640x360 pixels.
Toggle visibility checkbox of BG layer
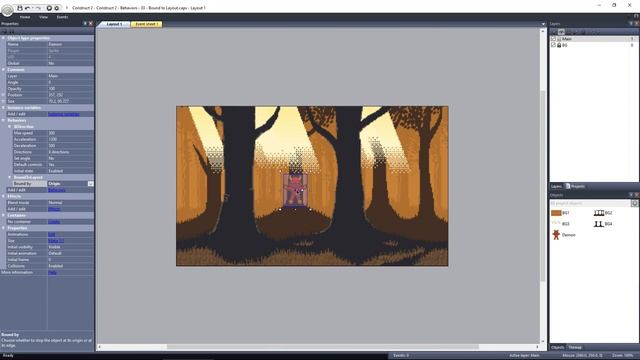coord(553,45)
